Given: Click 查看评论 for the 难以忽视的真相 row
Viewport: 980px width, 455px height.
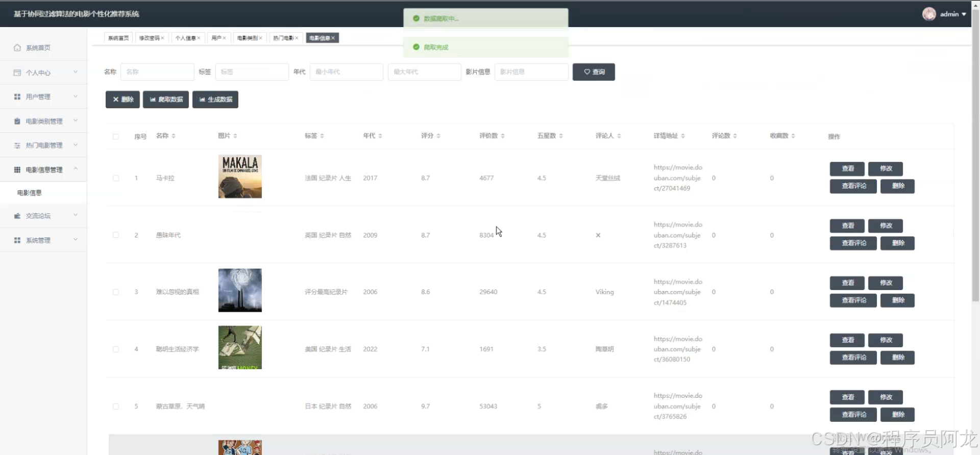Looking at the screenshot, I should click(x=854, y=300).
